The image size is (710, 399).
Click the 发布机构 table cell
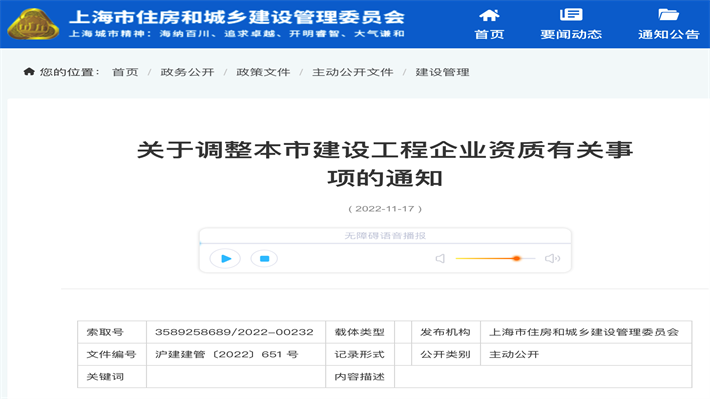coord(446,332)
